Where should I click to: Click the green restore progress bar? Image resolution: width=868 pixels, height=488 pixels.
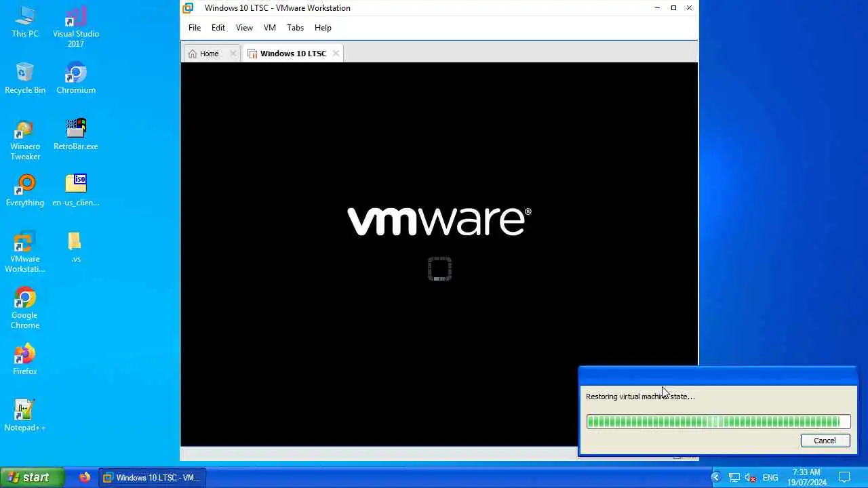(x=718, y=422)
